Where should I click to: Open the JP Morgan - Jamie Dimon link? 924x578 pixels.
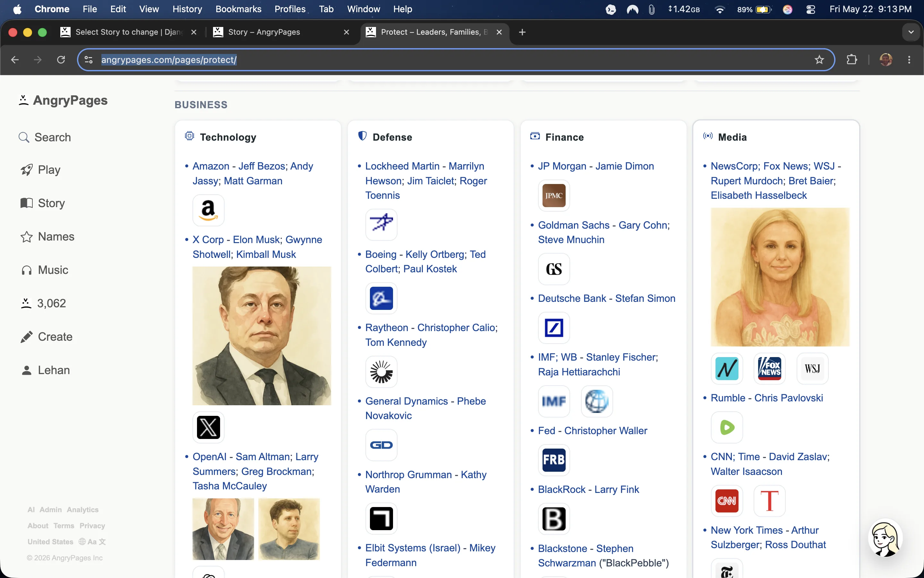point(596,166)
